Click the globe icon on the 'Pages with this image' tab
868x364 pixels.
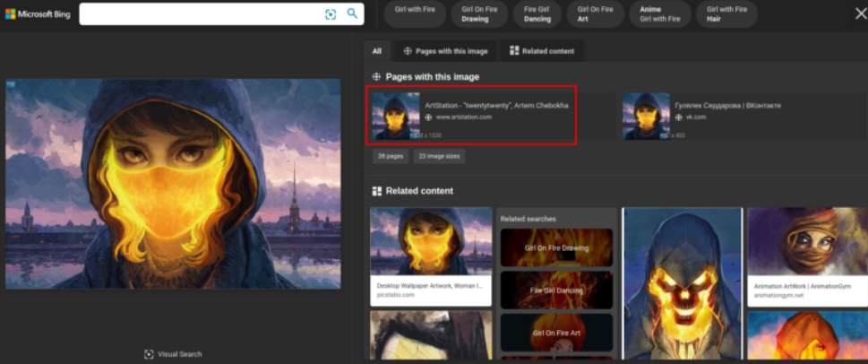(408, 51)
